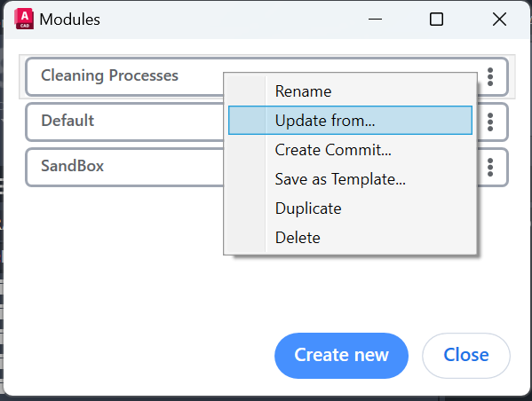
Task: Close the Modules window with X
Action: [x=499, y=20]
